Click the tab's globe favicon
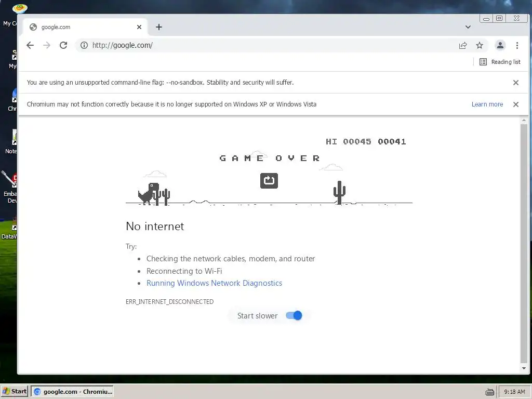Screen dimensions: 532x399 [33, 27]
